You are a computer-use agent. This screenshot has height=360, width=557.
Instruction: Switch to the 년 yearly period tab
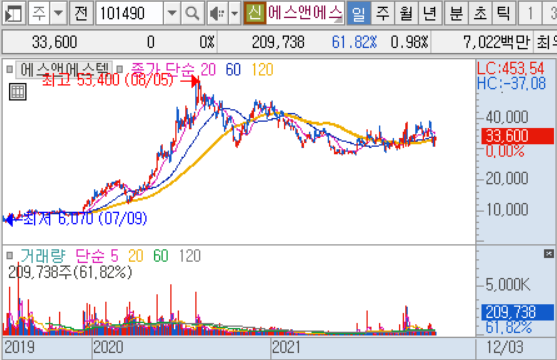point(430,14)
